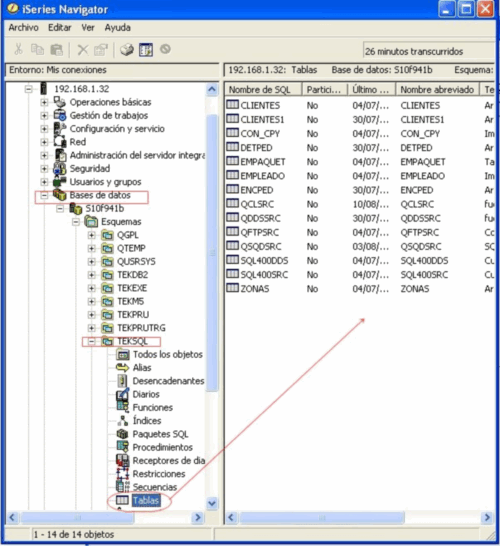The image size is (500, 546).
Task: Sort by Último... column header
Action: (372, 89)
